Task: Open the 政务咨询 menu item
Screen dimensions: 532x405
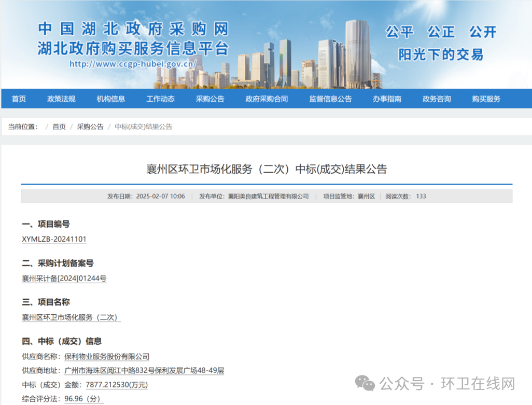Action: click(x=436, y=99)
